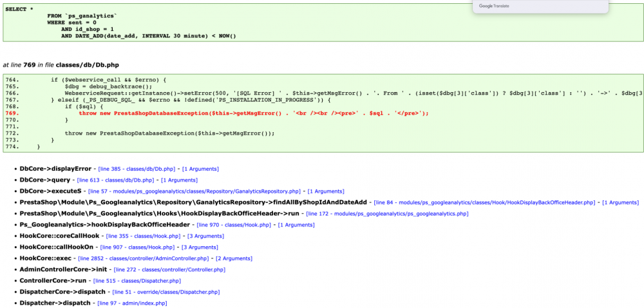Click HookCore::coreCallHook entry name
Screen dimensions: 644x308
(x=59, y=236)
